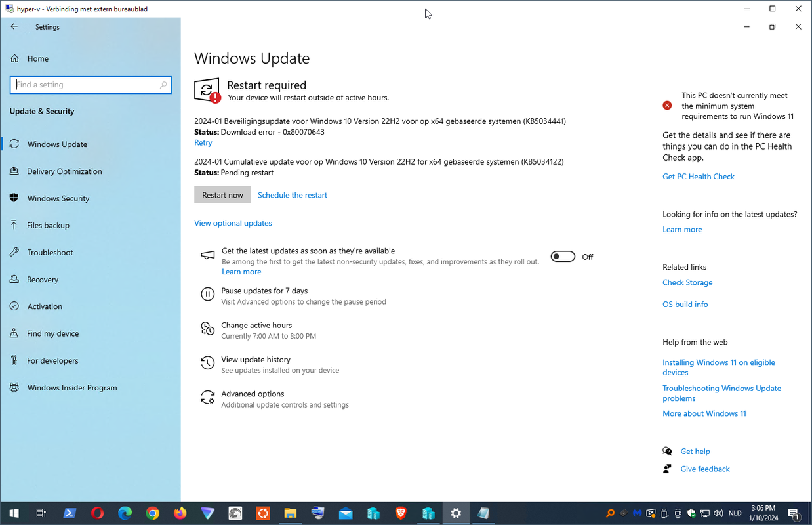Click Learn more about latest updates info
Viewport: 812px width, 525px height.
coord(682,230)
